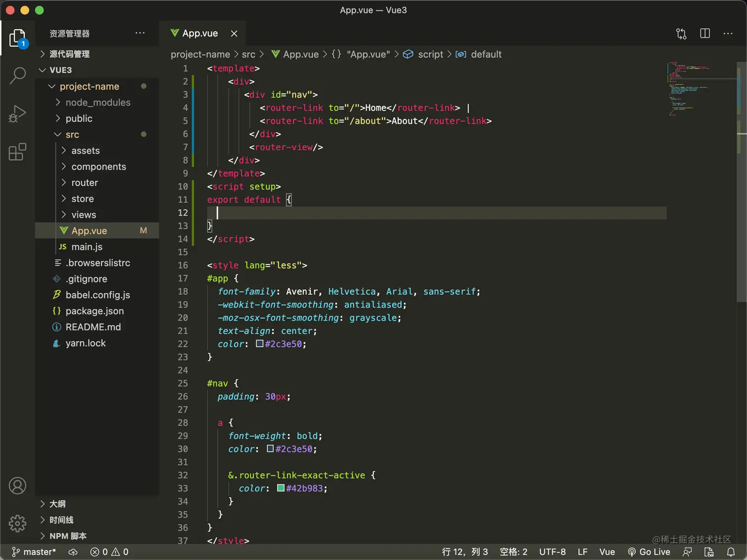Click the master* git branch indicator
The height and width of the screenshot is (560, 747).
[x=34, y=552]
